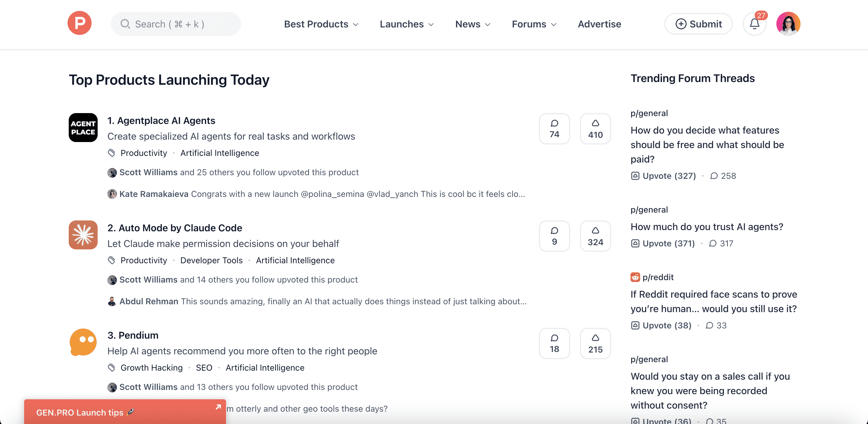868x424 pixels.
Task: Expand the Best Products dropdown
Action: [321, 24]
